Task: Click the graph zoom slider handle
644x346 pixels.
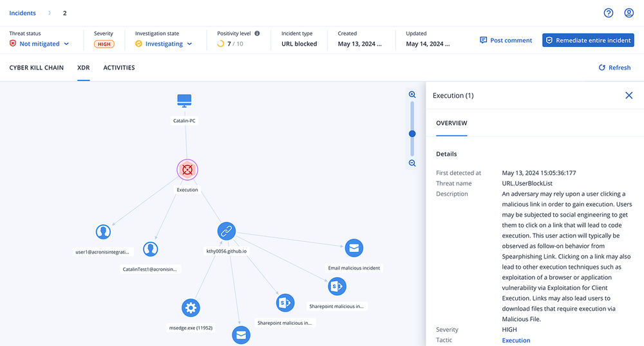Action: click(x=412, y=134)
